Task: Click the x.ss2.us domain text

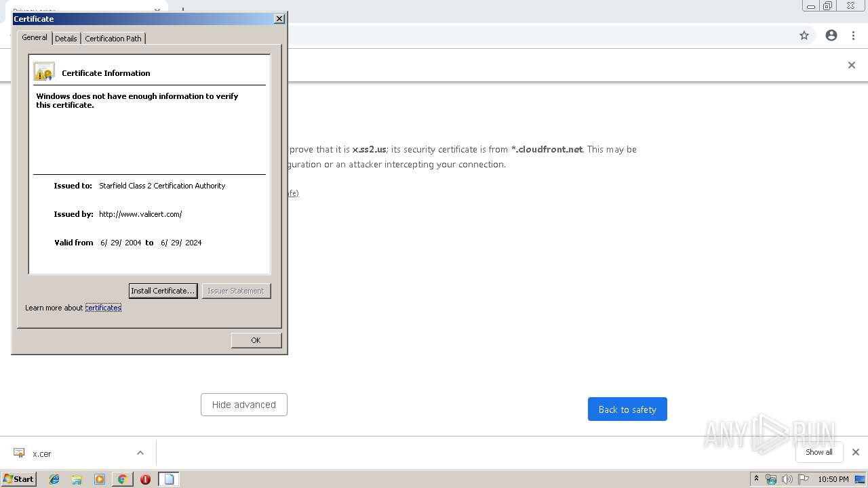Action: point(369,149)
